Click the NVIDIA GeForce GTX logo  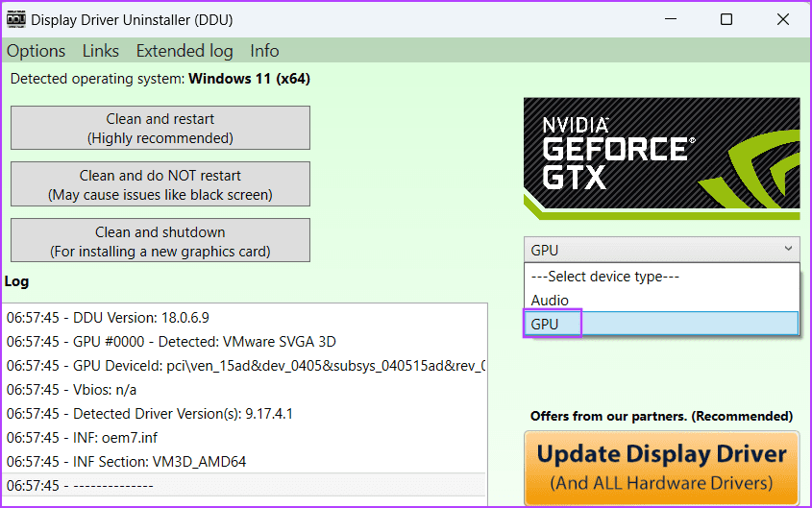(661, 156)
